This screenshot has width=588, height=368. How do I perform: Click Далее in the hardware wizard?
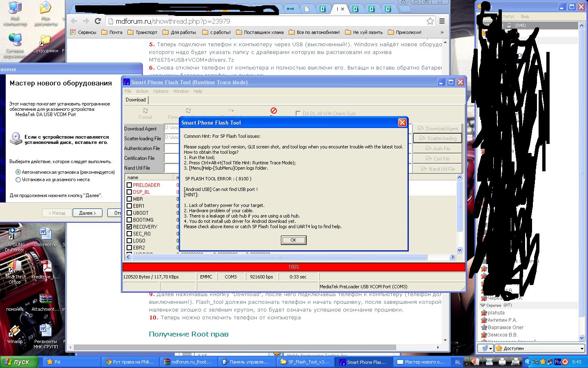(x=87, y=213)
